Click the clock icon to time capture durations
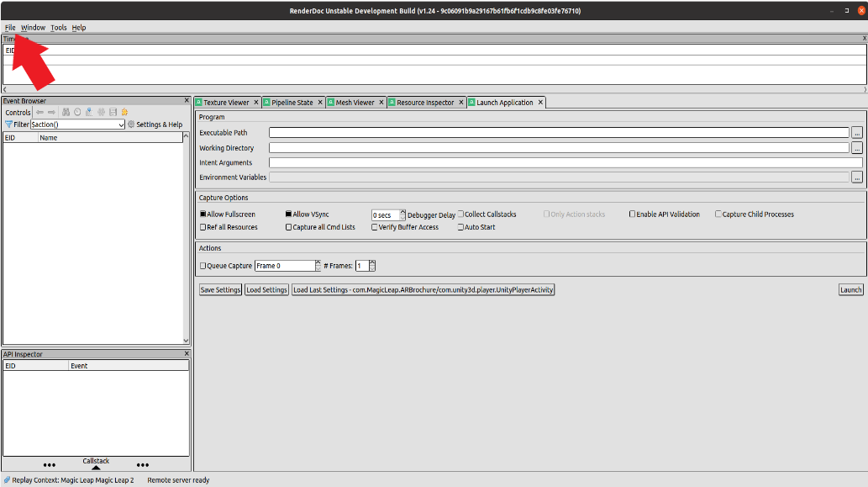868x487 pixels. point(77,112)
